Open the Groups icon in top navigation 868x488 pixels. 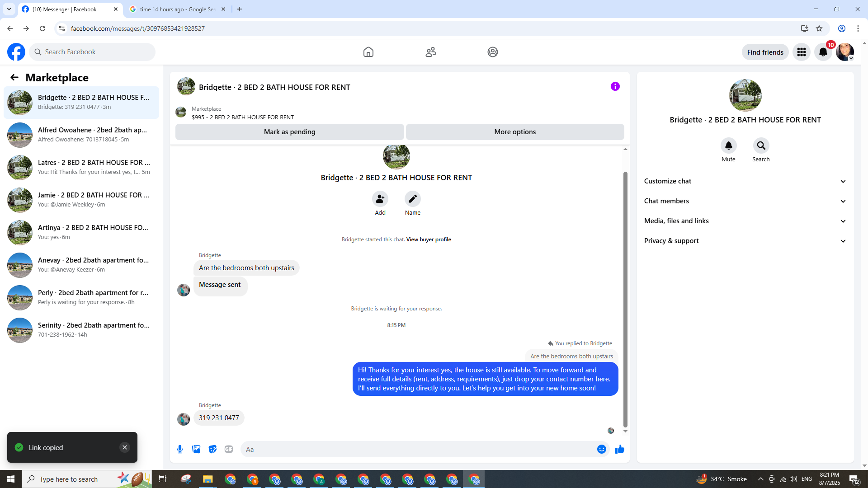(x=493, y=52)
